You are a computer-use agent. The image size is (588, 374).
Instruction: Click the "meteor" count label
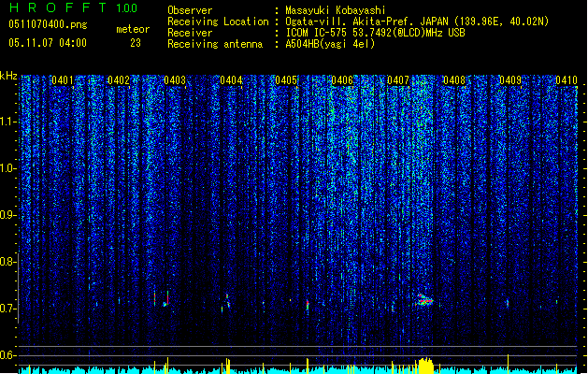[x=133, y=29]
